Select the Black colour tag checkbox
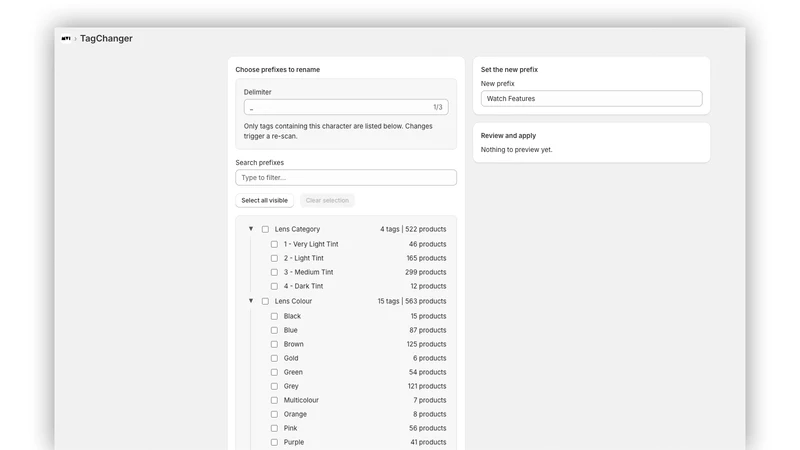Image resolution: width=800 pixels, height=450 pixels. click(274, 316)
